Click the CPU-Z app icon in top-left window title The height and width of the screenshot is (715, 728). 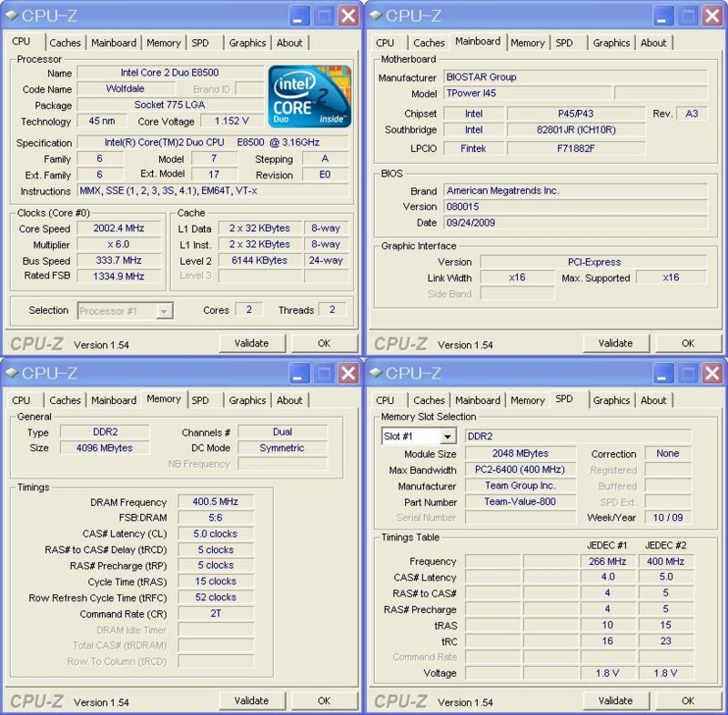[x=12, y=15]
